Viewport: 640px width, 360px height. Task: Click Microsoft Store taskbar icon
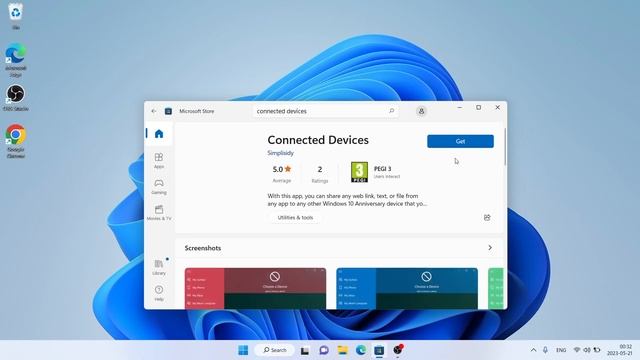point(379,350)
